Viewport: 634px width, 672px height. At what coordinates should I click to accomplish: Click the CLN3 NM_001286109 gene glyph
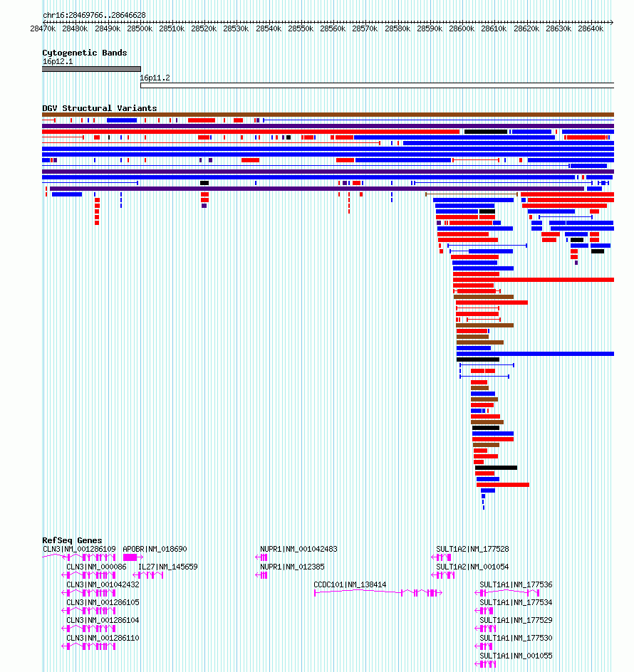pos(79,557)
